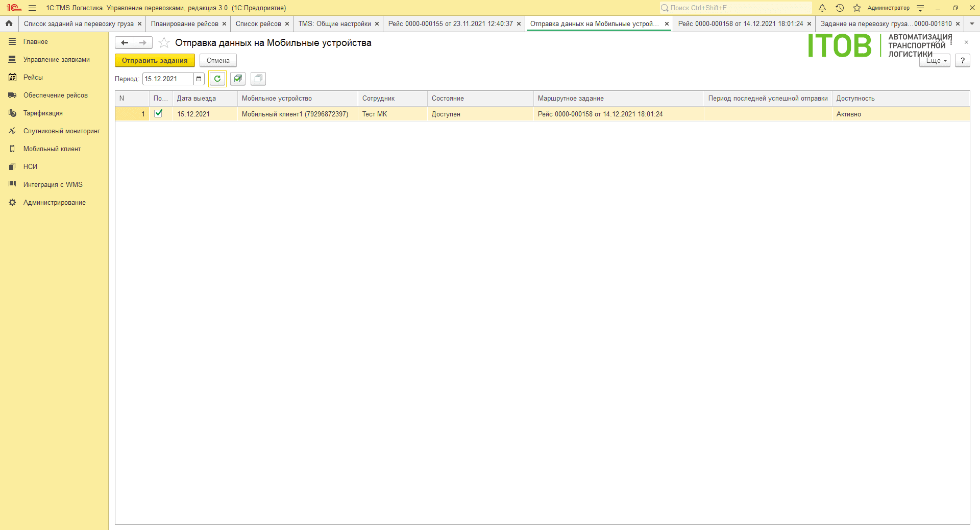The image size is (980, 530).
Task: Switch to Список рейсов tab
Action: 258,23
